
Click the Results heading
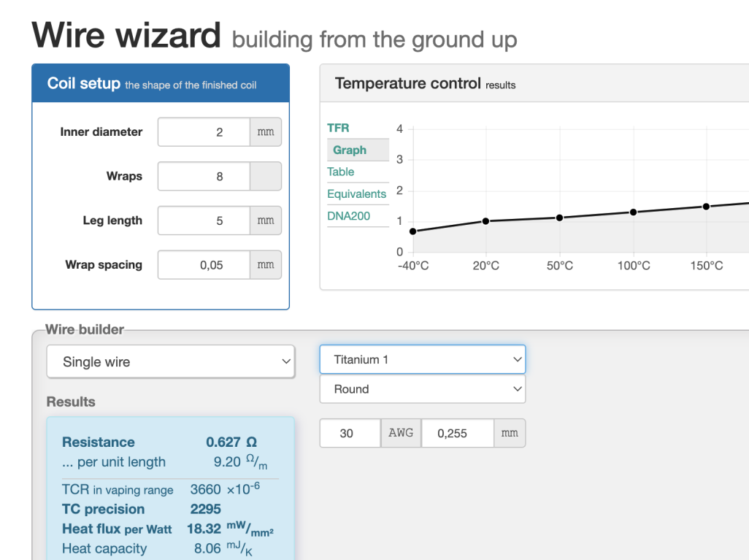pos(71,402)
